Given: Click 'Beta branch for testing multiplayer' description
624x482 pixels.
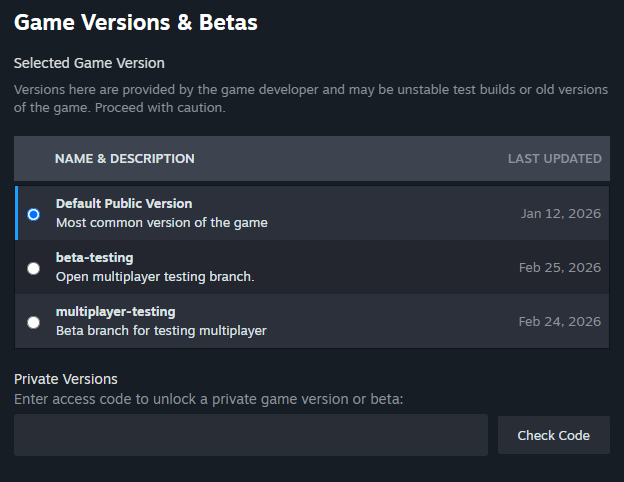Looking at the screenshot, I should point(161,331).
